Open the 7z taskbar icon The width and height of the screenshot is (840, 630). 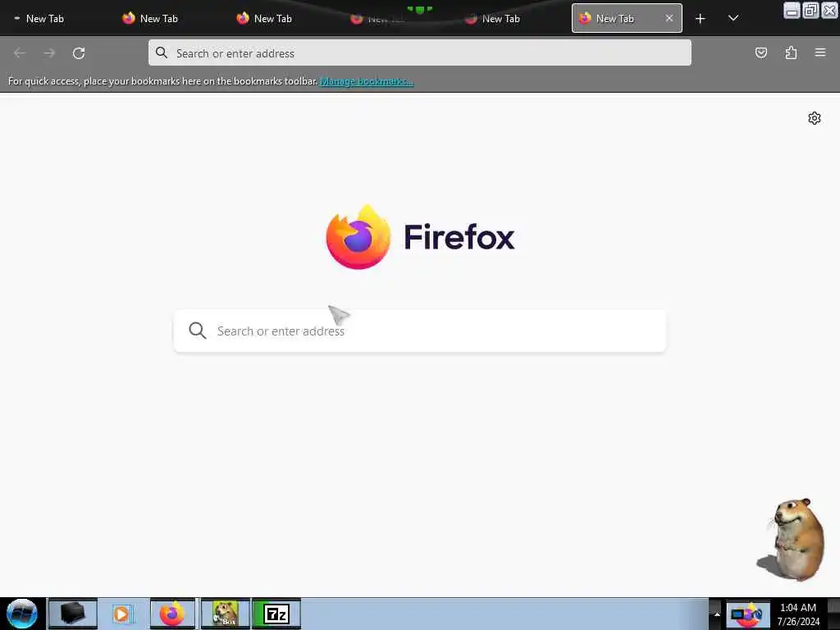click(276, 614)
